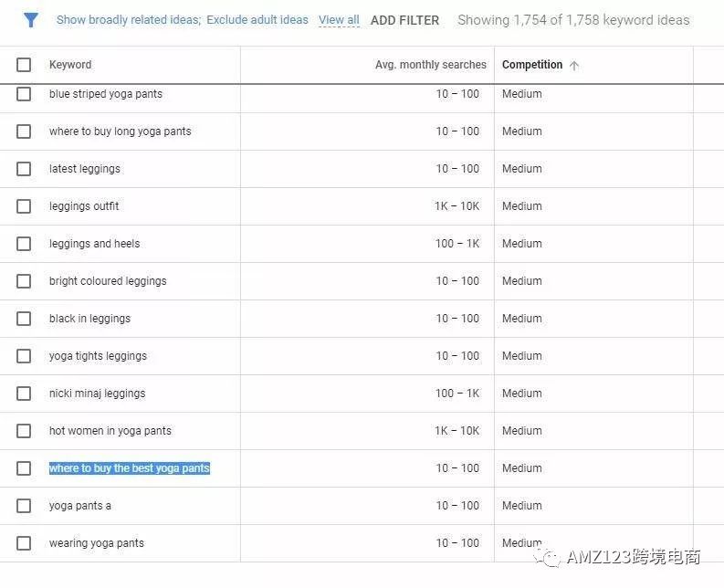
Task: Sort by the Keyword column header
Action: [x=70, y=65]
